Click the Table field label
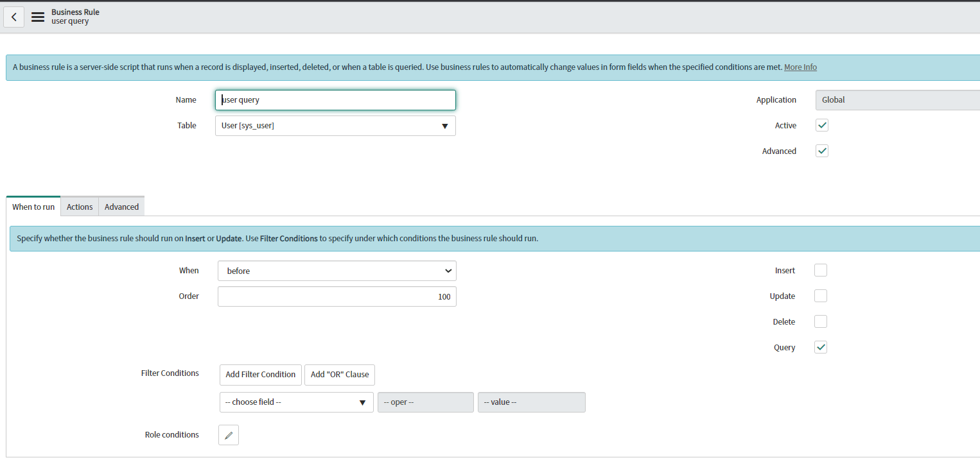Screen dimensions: 980x460 [x=187, y=126]
